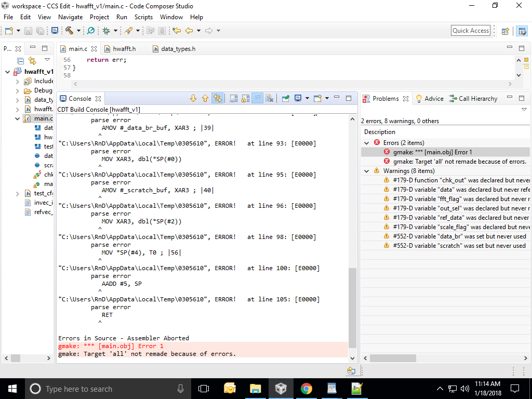Click Collapse All in Project Explorer

tap(21, 61)
